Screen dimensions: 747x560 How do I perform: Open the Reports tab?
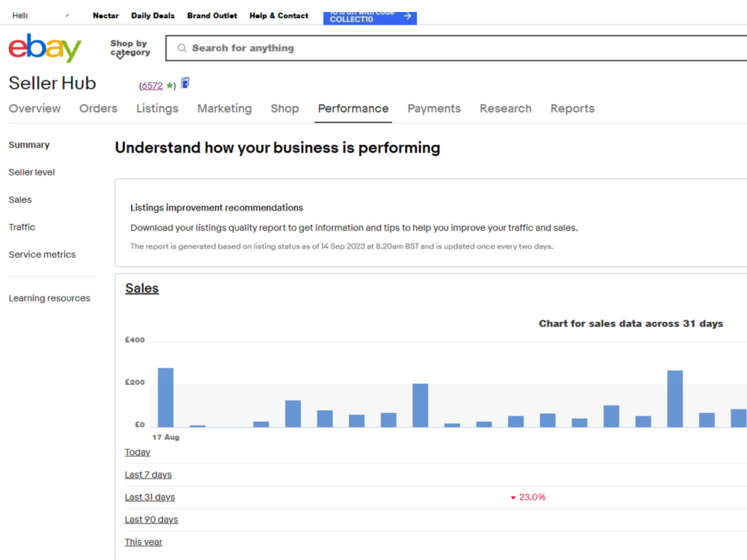pos(572,108)
